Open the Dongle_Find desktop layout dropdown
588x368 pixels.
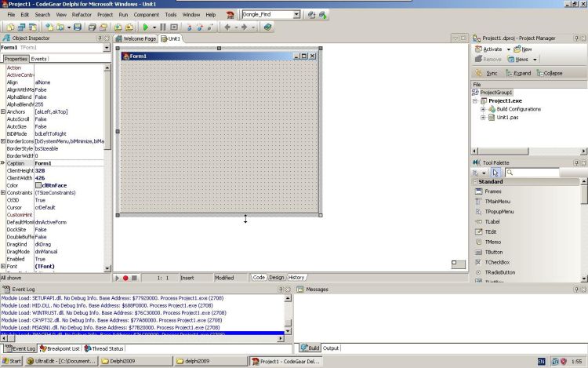click(296, 15)
